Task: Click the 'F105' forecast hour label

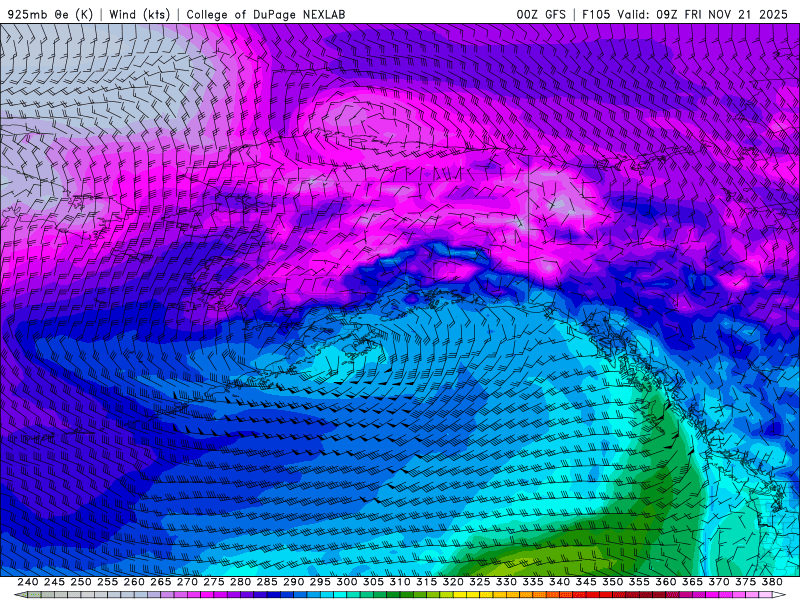Action: click(x=596, y=14)
